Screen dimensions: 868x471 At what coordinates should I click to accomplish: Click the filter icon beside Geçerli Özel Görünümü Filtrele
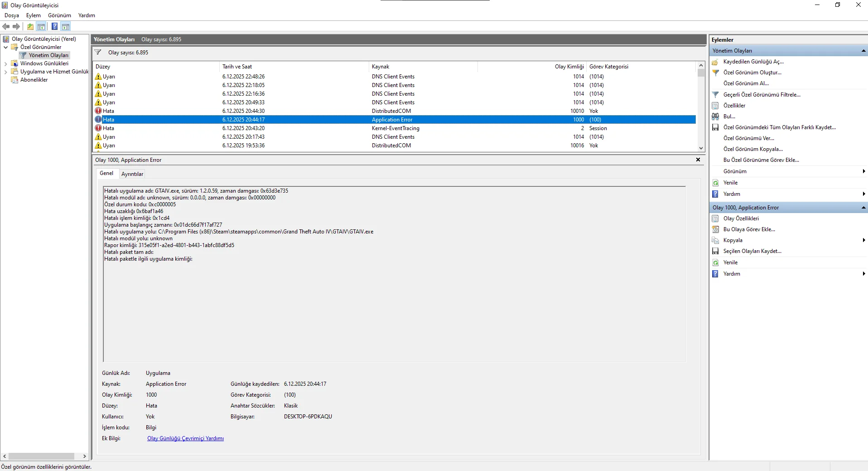click(x=715, y=95)
